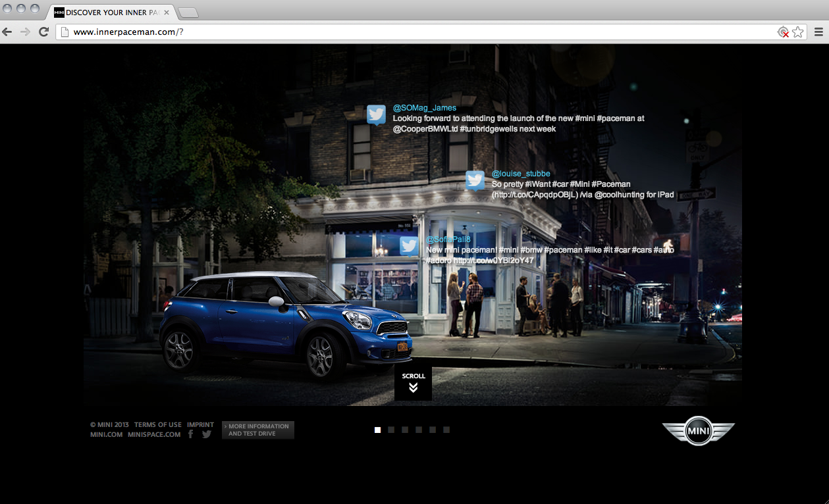
Task: Select fifth page indicator dot
Action: pyautogui.click(x=433, y=430)
